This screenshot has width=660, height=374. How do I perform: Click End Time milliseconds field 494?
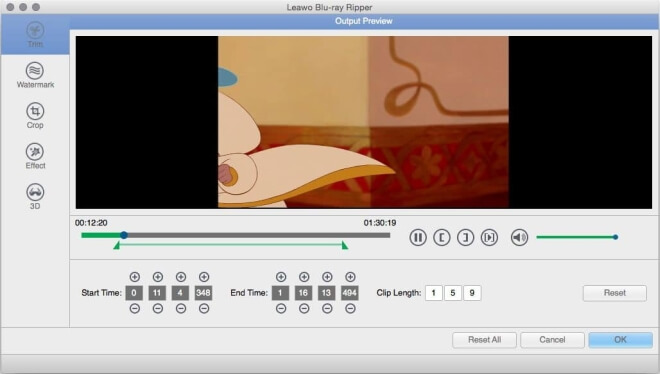tap(350, 293)
